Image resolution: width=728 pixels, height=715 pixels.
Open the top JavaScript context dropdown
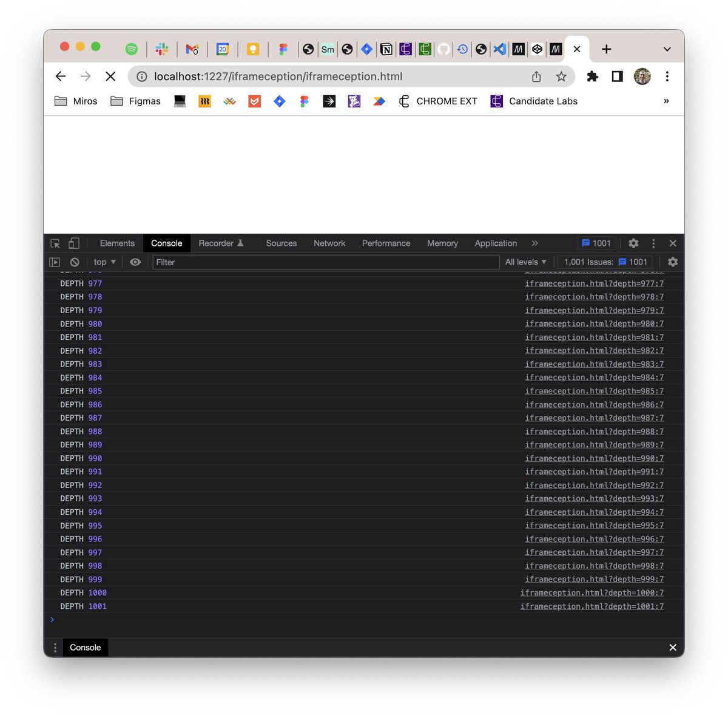(104, 262)
